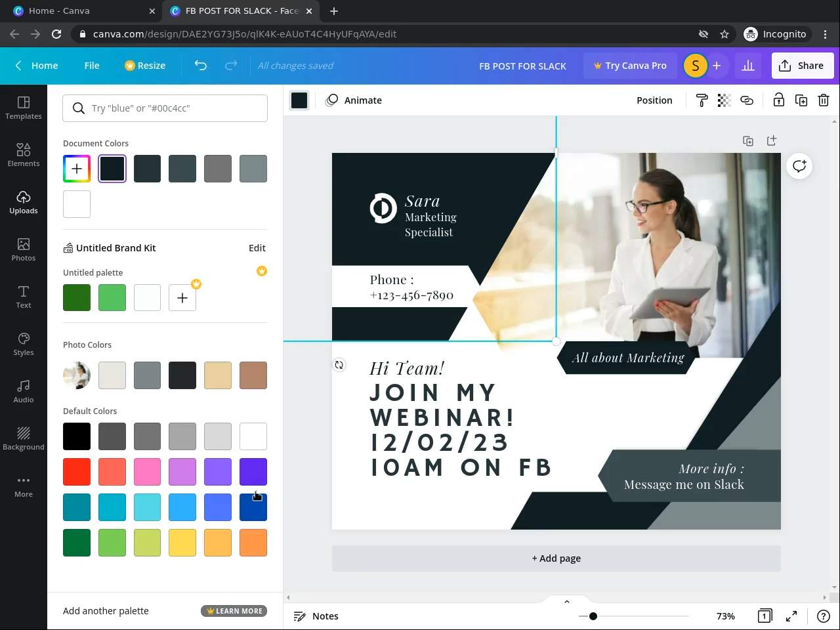Select the Hi Team! text on canvas
This screenshot has height=630, width=840.
coord(407,368)
